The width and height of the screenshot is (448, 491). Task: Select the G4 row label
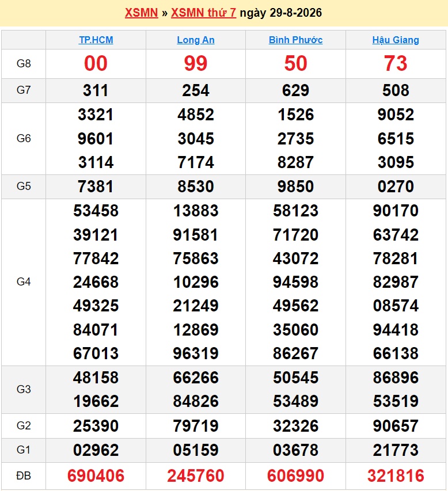[x=24, y=282]
